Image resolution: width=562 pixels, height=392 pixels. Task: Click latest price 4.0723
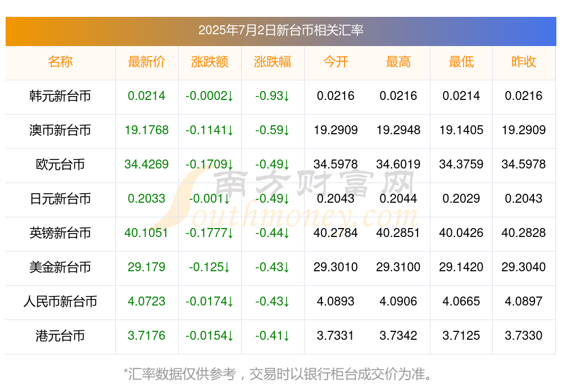tap(147, 302)
